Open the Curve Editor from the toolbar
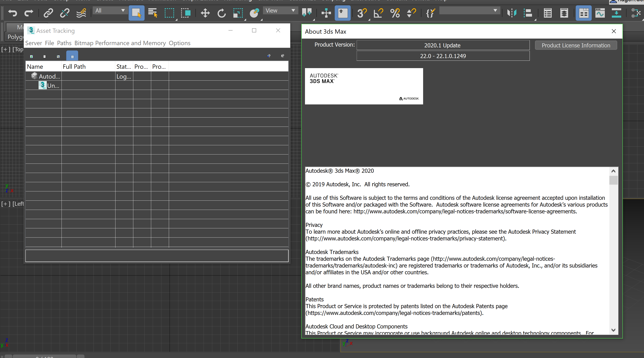The height and width of the screenshot is (358, 644). point(600,13)
